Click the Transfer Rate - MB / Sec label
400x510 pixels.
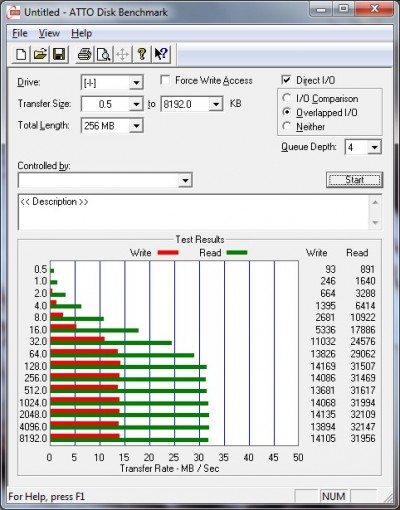[170, 468]
